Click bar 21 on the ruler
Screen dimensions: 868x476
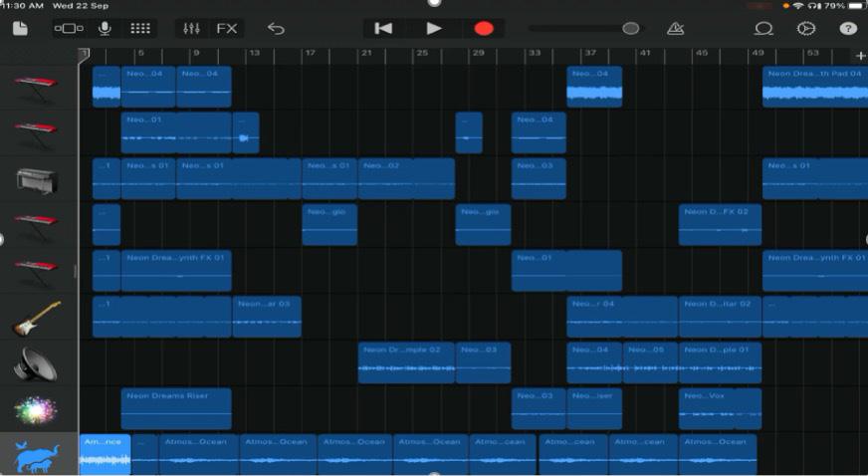tap(366, 53)
